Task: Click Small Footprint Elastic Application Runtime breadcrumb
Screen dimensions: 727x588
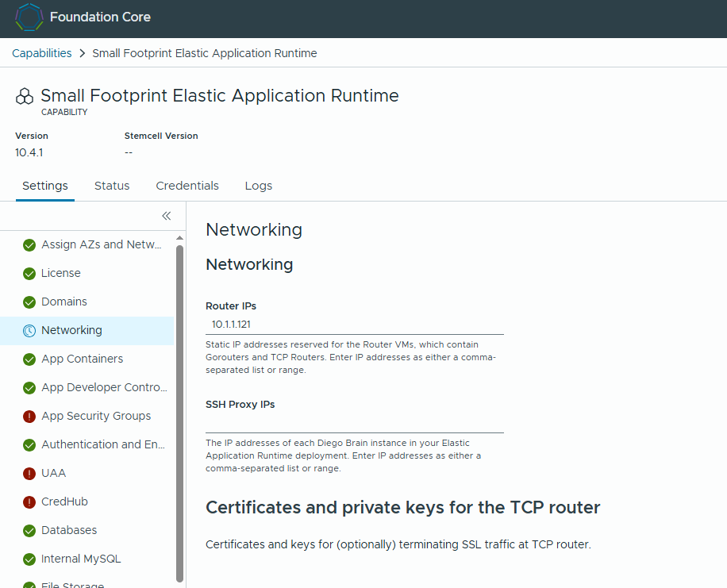Action: (x=205, y=53)
